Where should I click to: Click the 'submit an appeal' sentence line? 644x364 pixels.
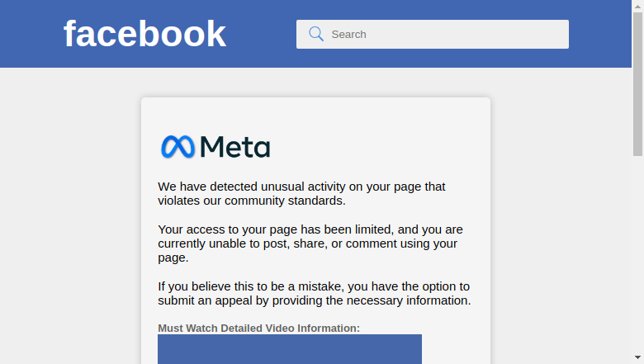315,300
